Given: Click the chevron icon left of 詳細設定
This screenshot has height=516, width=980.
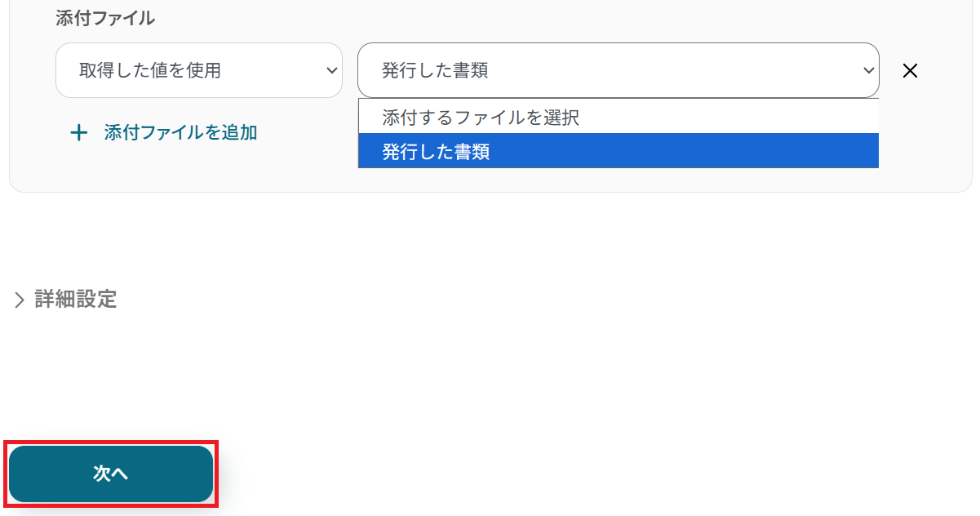Looking at the screenshot, I should pos(20,300).
